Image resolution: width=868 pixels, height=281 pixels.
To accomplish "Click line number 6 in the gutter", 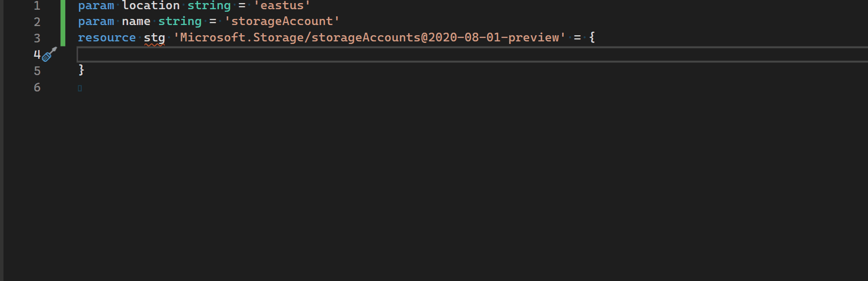I will coord(37,87).
